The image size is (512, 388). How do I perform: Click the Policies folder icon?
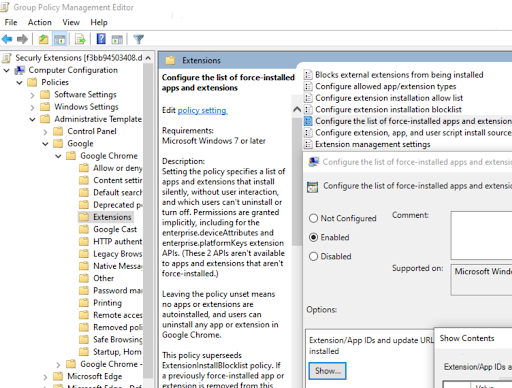click(x=32, y=82)
